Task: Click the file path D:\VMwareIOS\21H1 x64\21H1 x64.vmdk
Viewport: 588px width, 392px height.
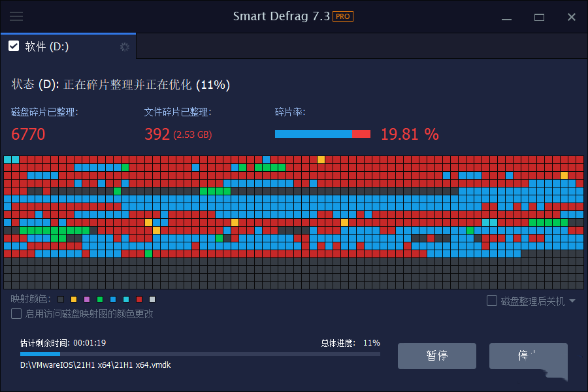Action: (95, 365)
